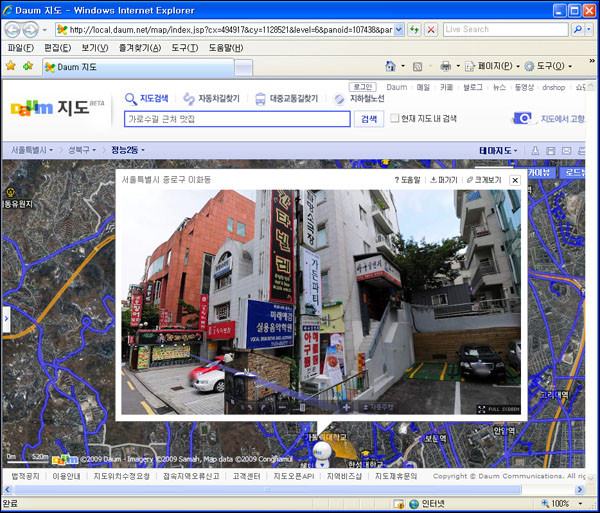Click the email icon on map toolbar
Viewport: 600px width, 513px height.
[566, 151]
